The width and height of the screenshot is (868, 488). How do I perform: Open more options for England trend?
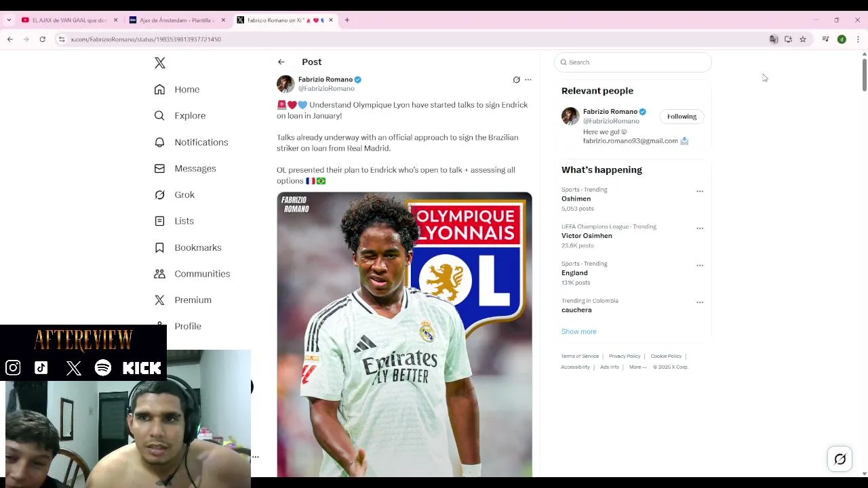(x=700, y=266)
